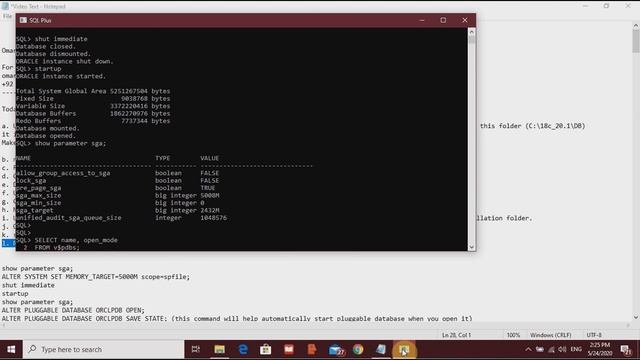Click 'Windows (CRLF)' in Notepad status bar

click(x=551, y=335)
